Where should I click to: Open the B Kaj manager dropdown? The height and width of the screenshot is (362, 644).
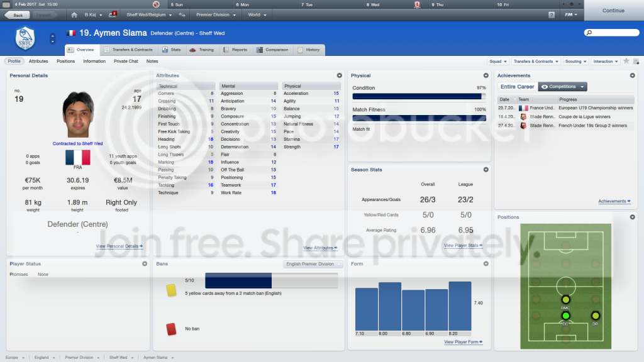point(93,15)
